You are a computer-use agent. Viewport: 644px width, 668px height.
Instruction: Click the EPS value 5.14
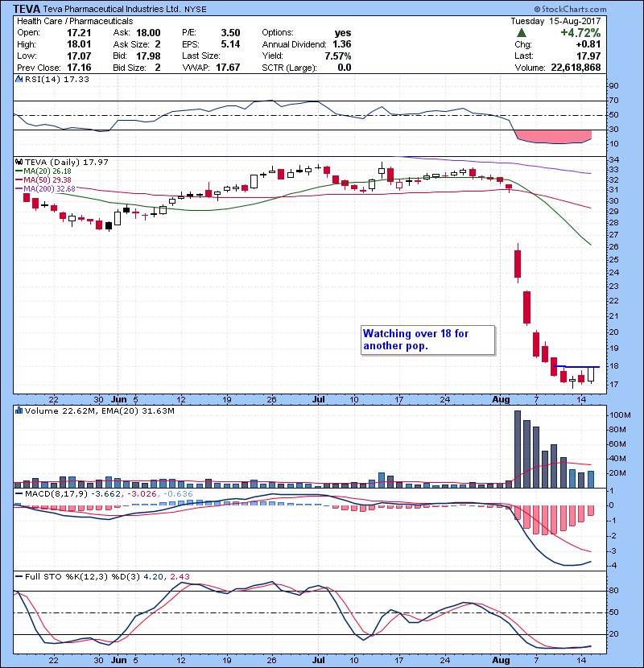tap(230, 44)
